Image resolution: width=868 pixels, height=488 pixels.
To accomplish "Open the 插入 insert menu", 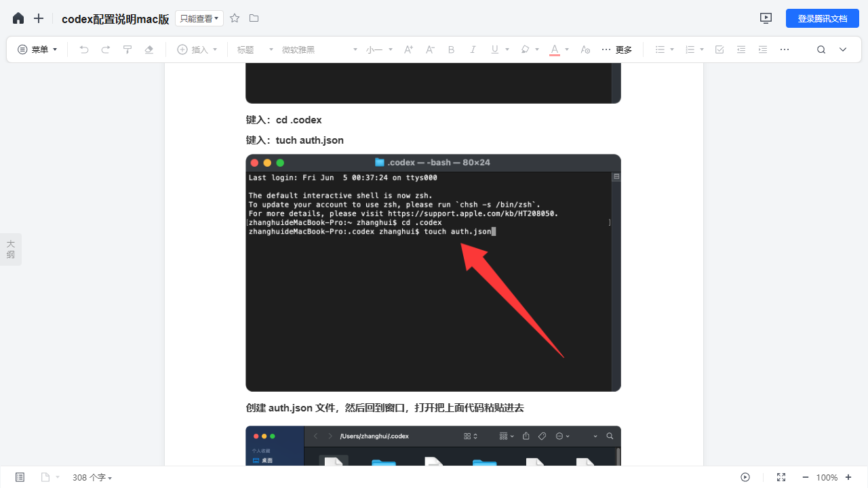I will click(x=197, y=49).
